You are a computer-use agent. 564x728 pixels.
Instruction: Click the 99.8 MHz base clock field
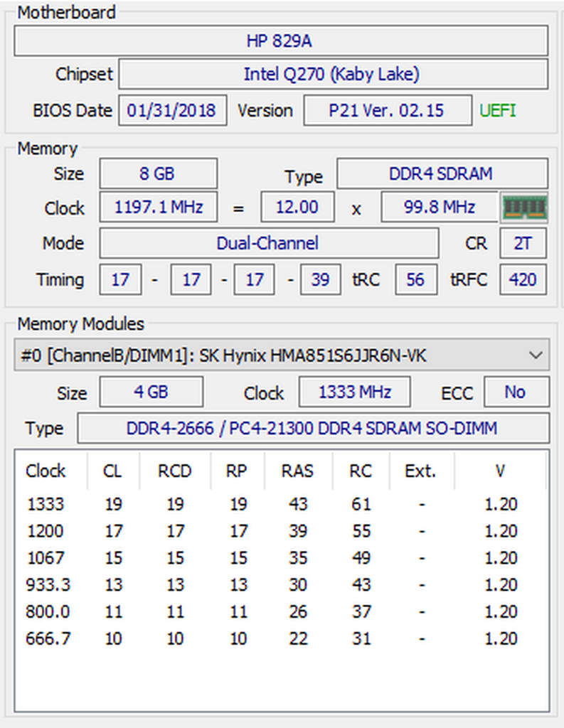pos(440,208)
